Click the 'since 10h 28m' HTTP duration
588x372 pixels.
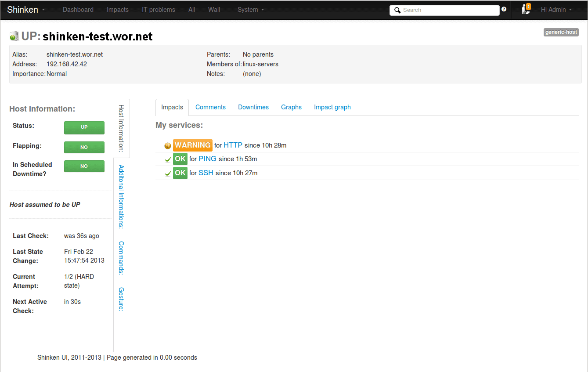[266, 145]
